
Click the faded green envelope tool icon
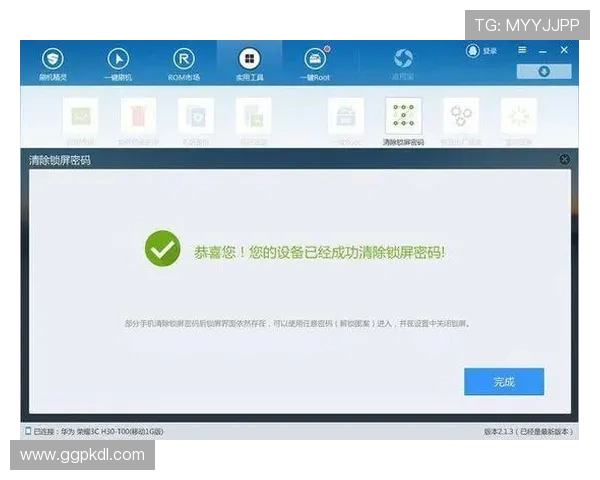pyautogui.click(x=80, y=116)
